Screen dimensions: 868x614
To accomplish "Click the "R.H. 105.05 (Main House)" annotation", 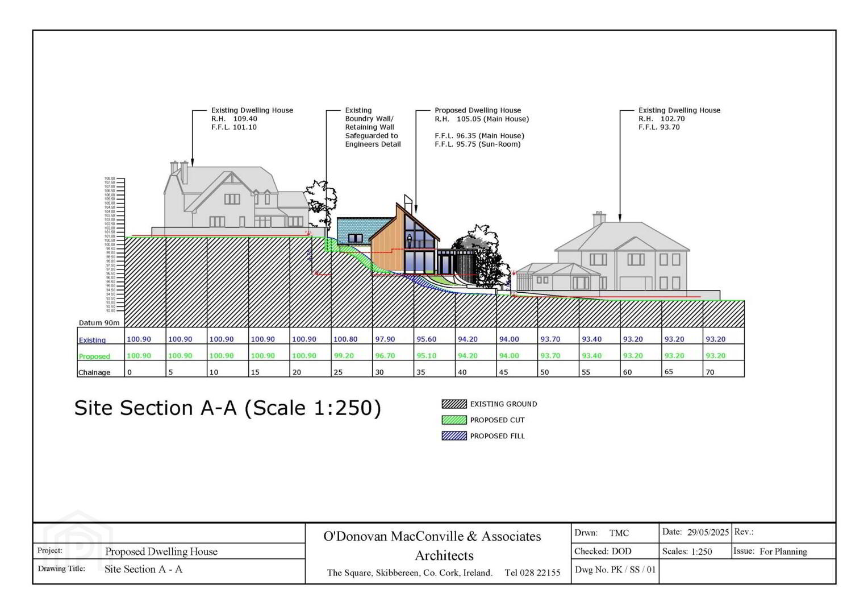I will coord(482,119).
